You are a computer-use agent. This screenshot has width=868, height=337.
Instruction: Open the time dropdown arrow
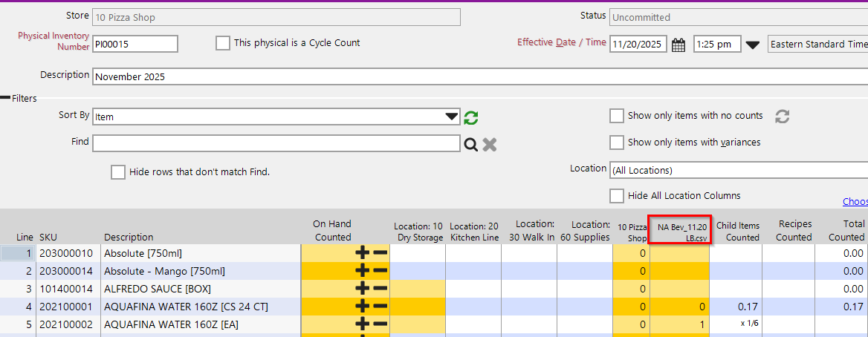tap(752, 45)
